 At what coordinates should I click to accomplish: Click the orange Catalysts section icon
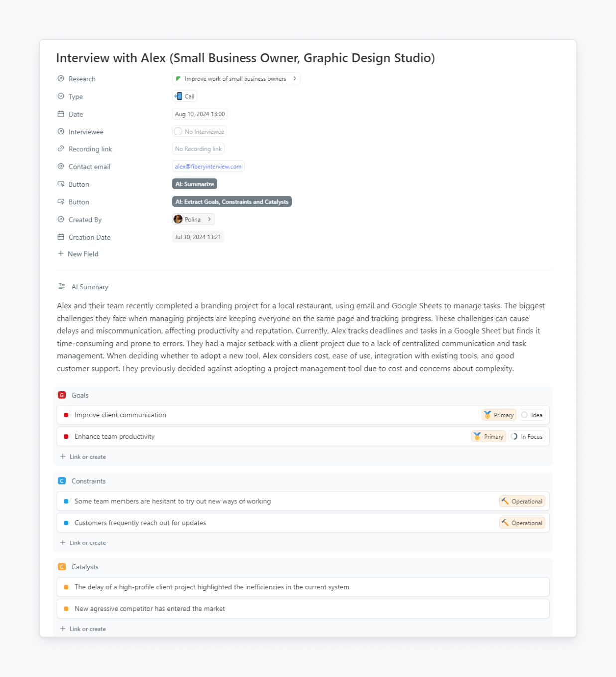click(x=62, y=567)
